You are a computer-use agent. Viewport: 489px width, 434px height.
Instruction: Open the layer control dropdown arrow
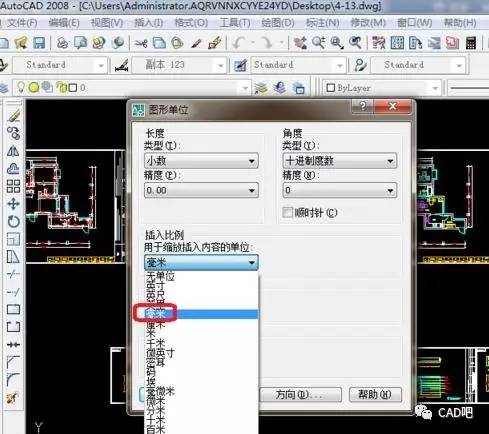(245, 88)
